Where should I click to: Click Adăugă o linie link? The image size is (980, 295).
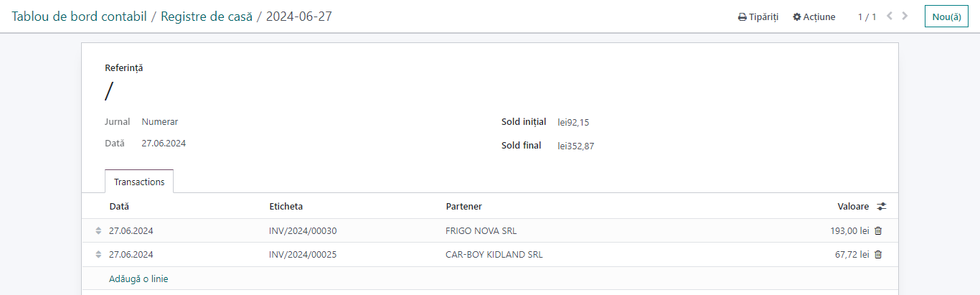[x=138, y=278]
